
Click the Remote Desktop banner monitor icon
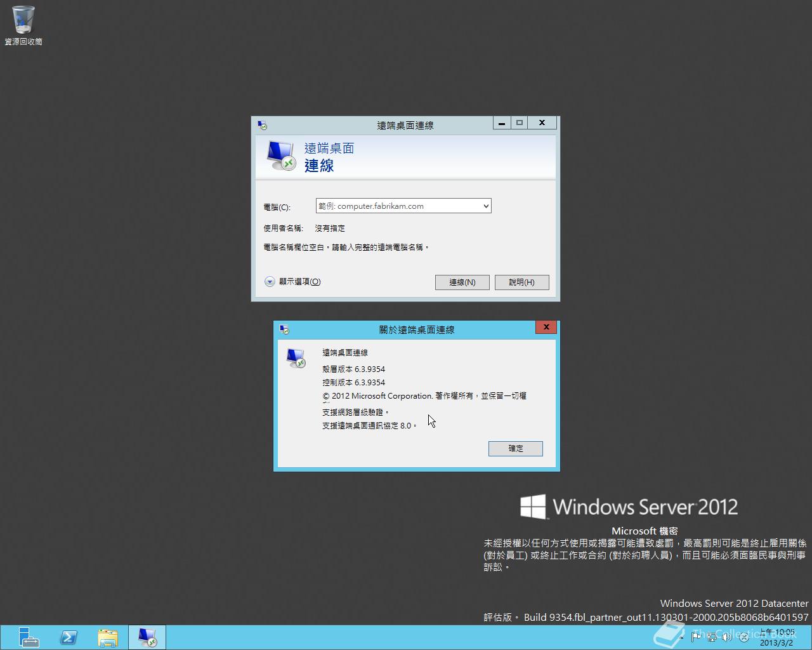coord(281,156)
